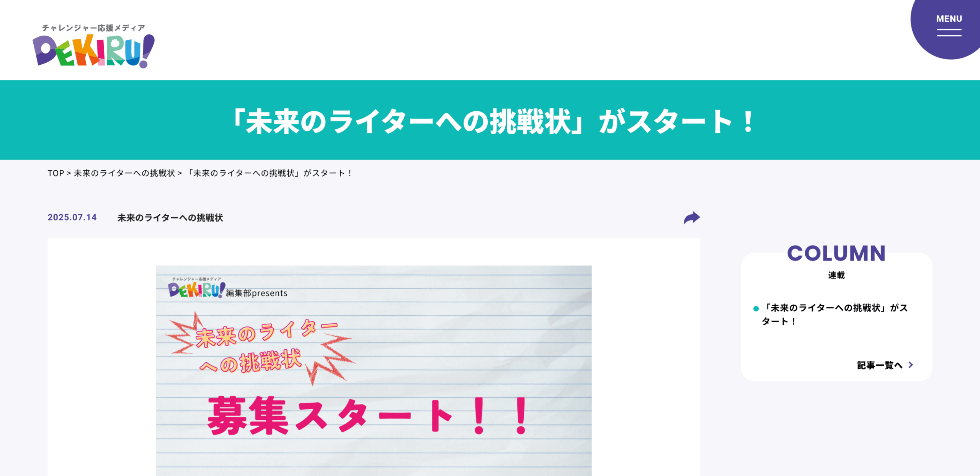Click the small DEKIRU! logo inside the article image
Viewport: 980px width, 476px height.
coord(197,289)
